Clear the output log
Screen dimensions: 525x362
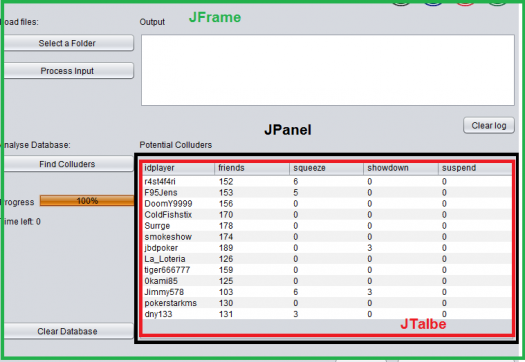point(489,126)
